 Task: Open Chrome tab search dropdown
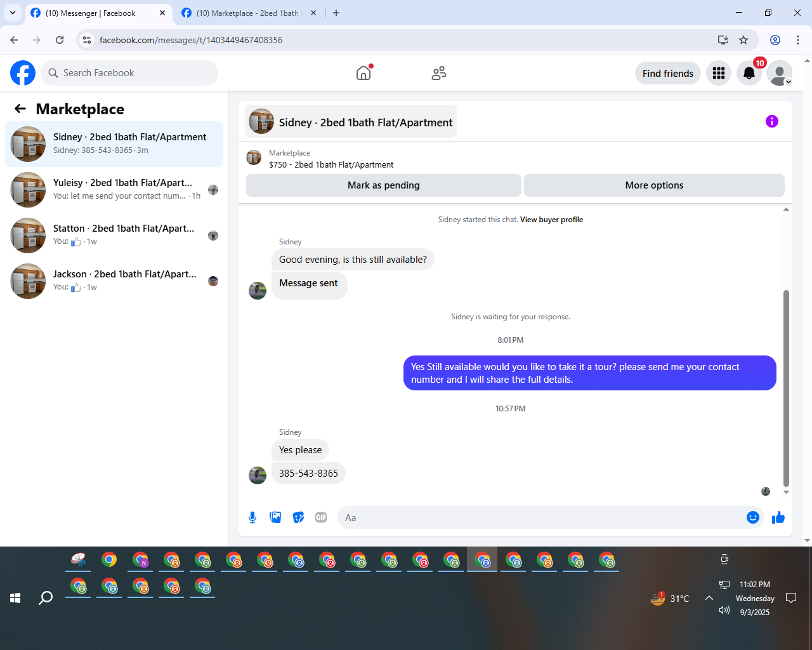(13, 13)
